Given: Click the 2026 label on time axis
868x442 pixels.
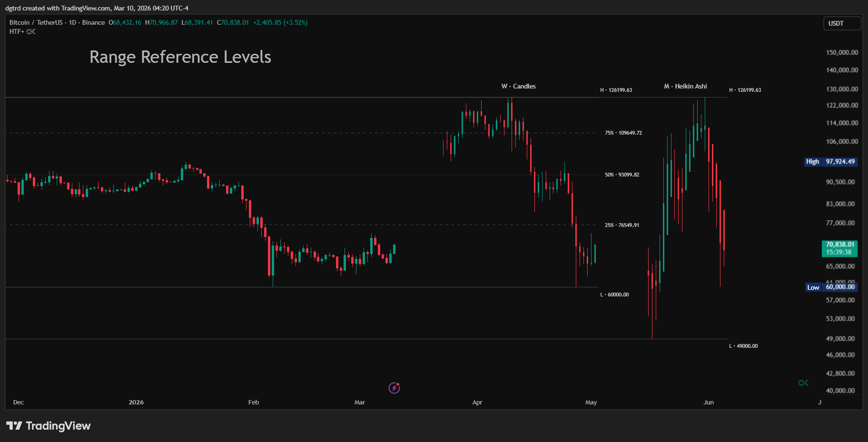Looking at the screenshot, I should pos(136,402).
